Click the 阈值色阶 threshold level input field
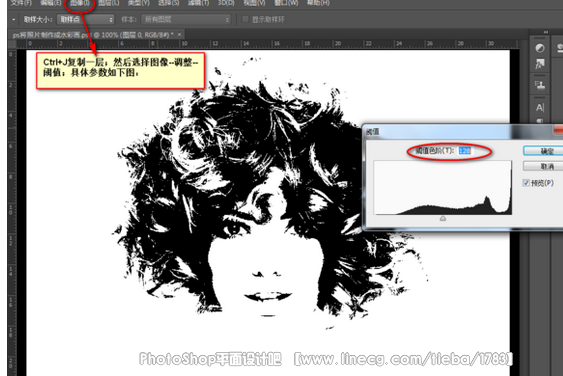 (x=465, y=151)
